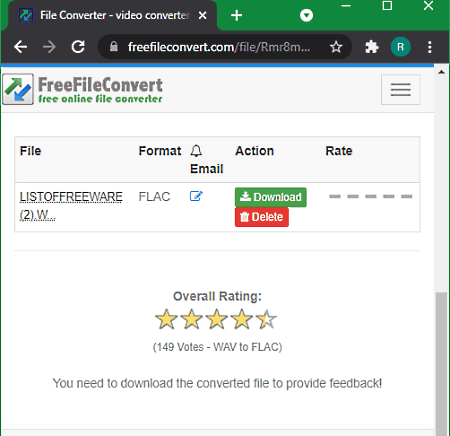
Task: Click the '149 Votes - WAV to FLAC' text
Action: pyautogui.click(x=217, y=347)
